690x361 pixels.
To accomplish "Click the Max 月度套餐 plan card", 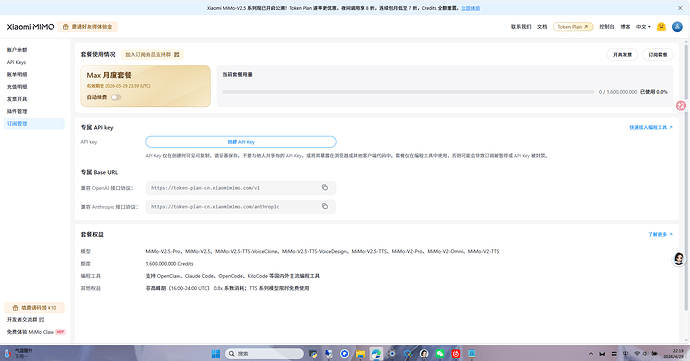I will point(146,86).
